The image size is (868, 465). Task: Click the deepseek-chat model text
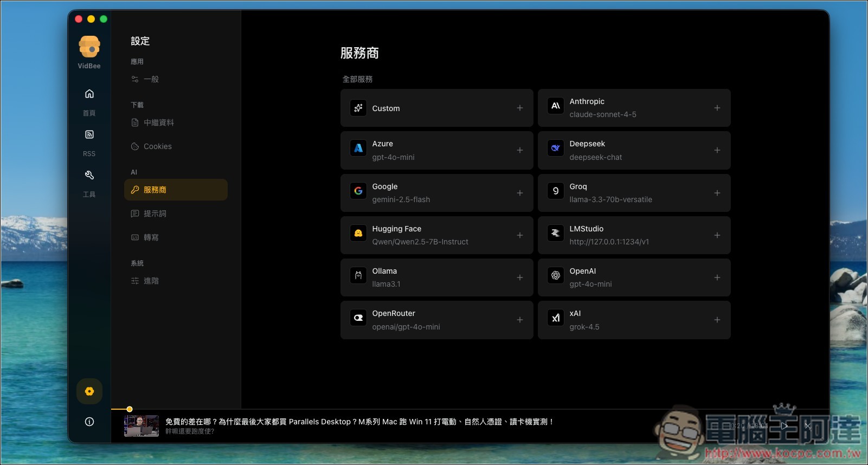596,157
